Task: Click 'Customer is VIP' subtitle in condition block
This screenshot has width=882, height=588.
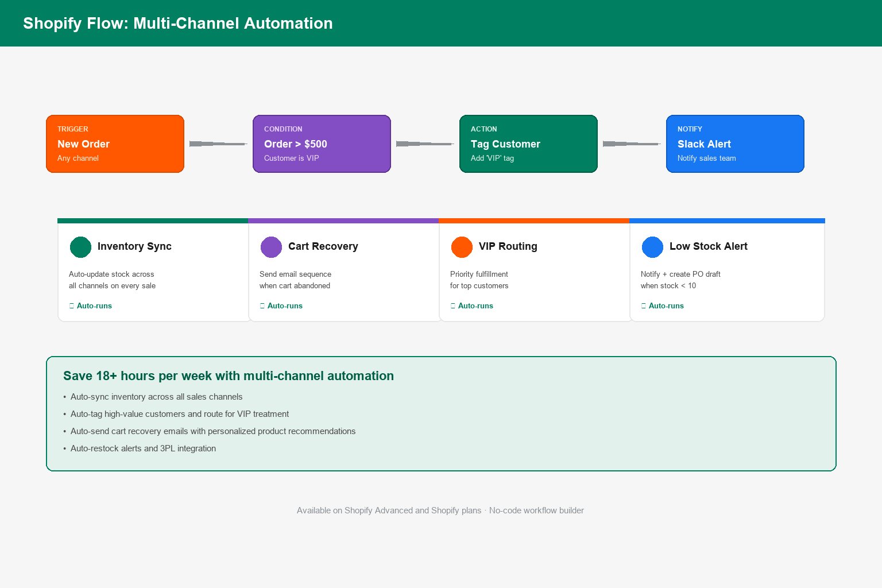Action: coord(292,158)
